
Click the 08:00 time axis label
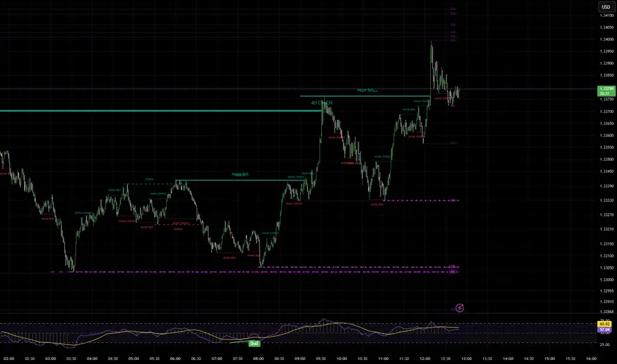259,359
